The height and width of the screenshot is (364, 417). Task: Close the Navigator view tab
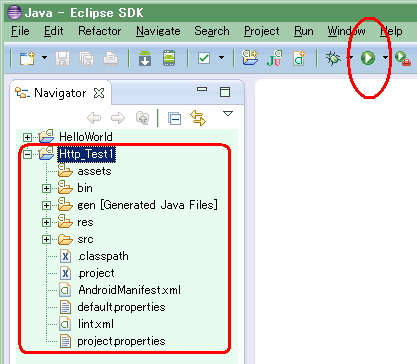point(99,93)
